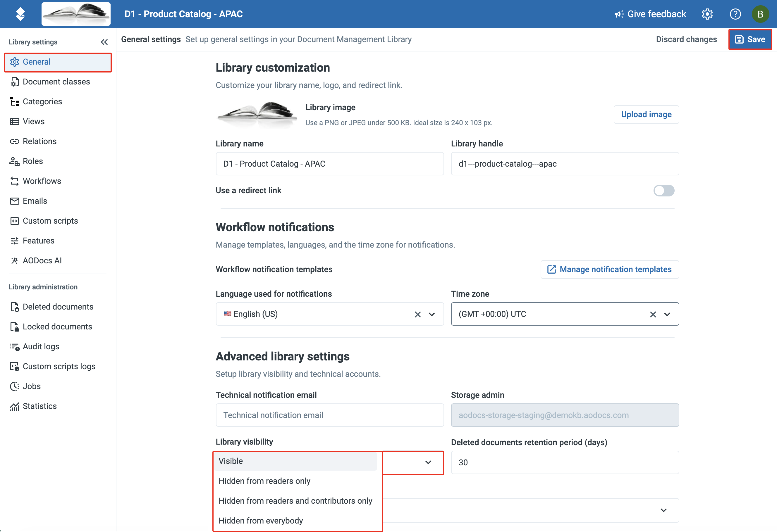Click the AODocs AI sparkle icon
Screen dimensions: 777x532
pos(15,261)
